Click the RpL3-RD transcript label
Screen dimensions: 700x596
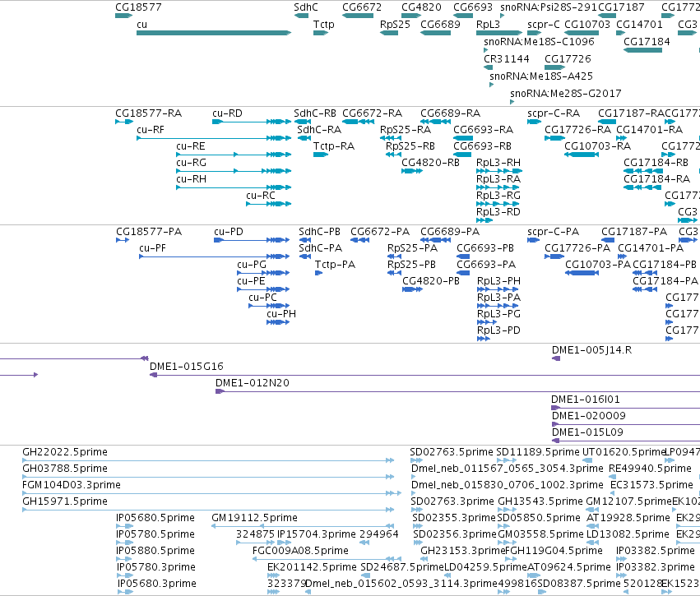click(498, 212)
